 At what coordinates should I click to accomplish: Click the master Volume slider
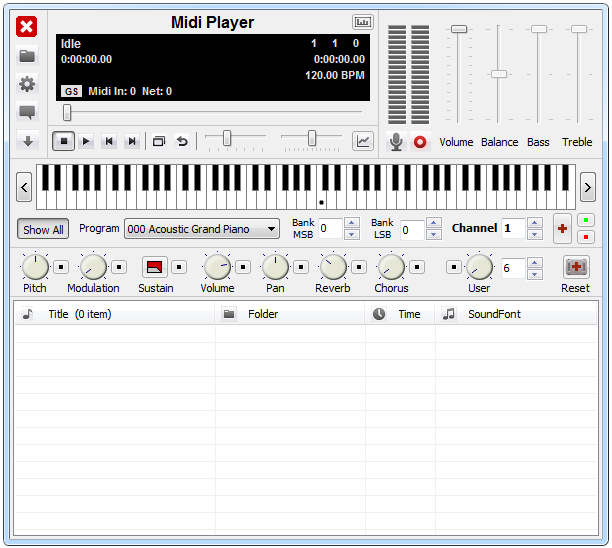coord(459,29)
